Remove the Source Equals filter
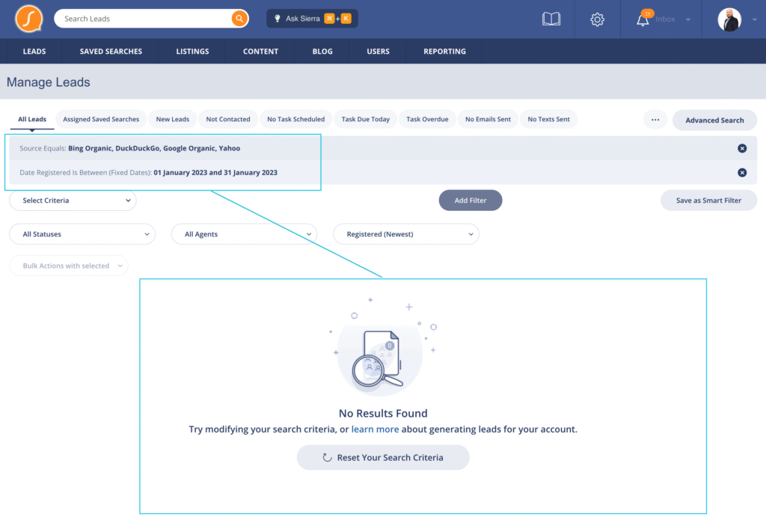 pos(742,148)
